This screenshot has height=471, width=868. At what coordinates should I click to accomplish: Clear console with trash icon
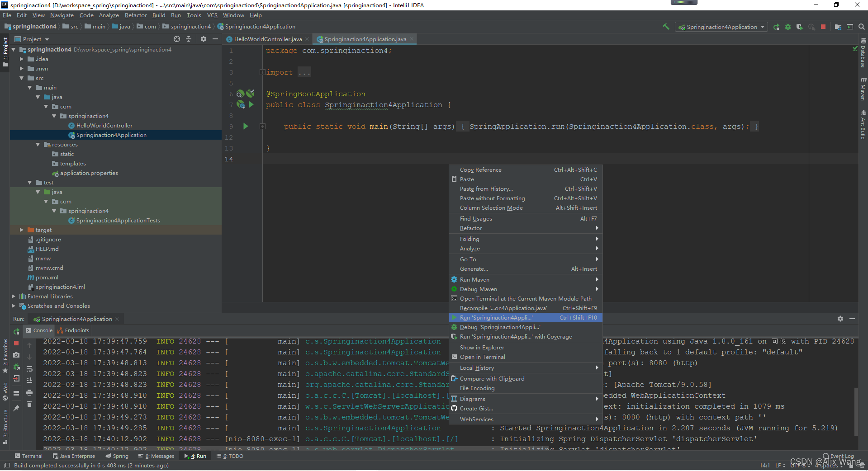point(29,404)
